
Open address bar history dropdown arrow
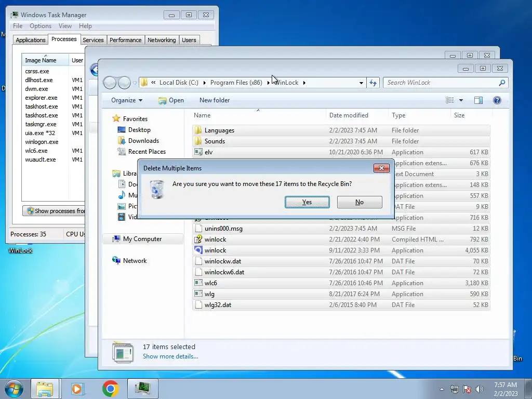tap(362, 83)
